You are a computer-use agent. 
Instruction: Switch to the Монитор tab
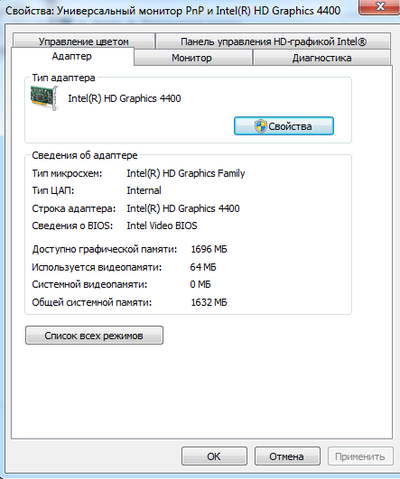(192, 58)
